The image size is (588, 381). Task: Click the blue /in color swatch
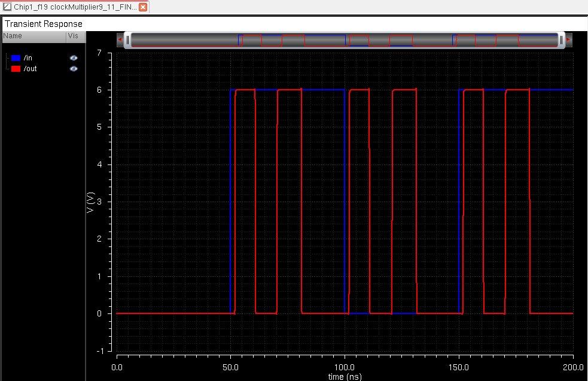pos(16,58)
